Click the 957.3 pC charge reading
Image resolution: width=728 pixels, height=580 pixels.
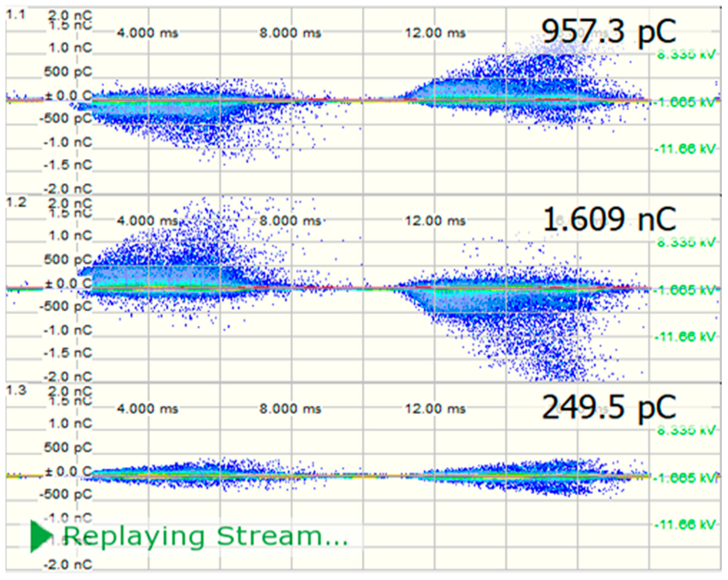[x=609, y=31]
